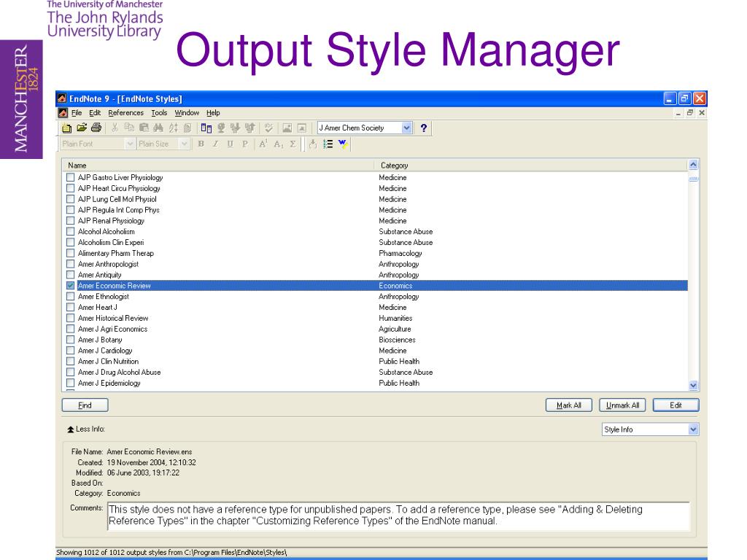The width and height of the screenshot is (747, 560).
Task: Click the Return to Word W icon
Action: point(343,144)
